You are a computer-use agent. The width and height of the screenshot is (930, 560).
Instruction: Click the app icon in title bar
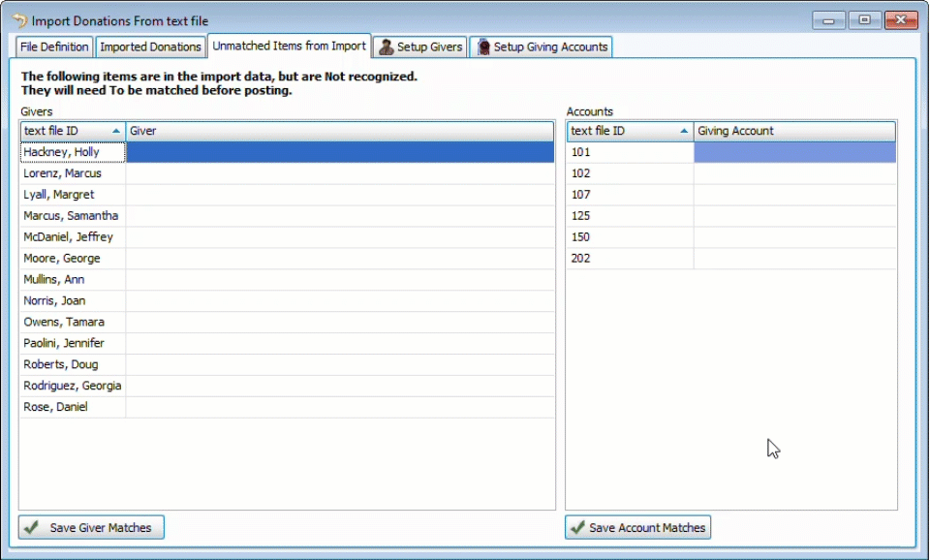tap(19, 20)
